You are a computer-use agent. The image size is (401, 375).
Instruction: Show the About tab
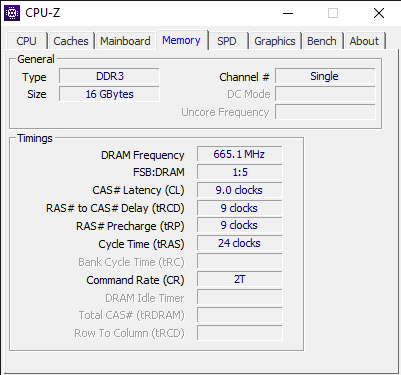click(x=364, y=41)
